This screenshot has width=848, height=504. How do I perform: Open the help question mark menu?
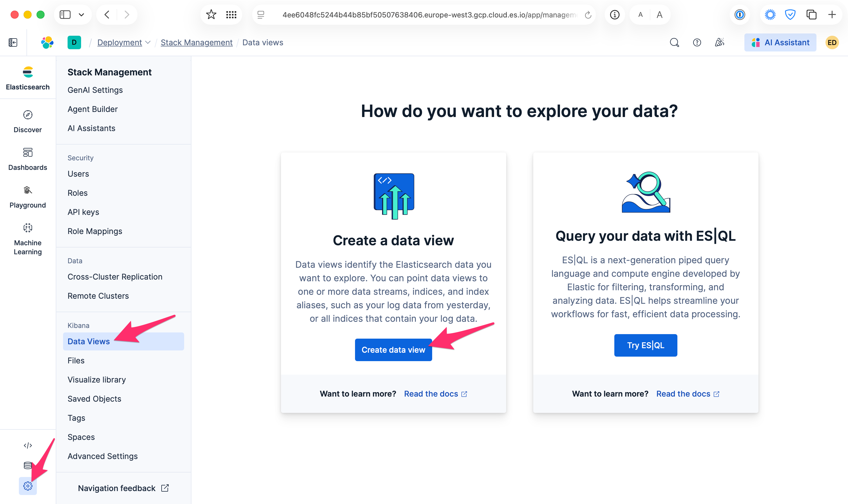click(697, 42)
